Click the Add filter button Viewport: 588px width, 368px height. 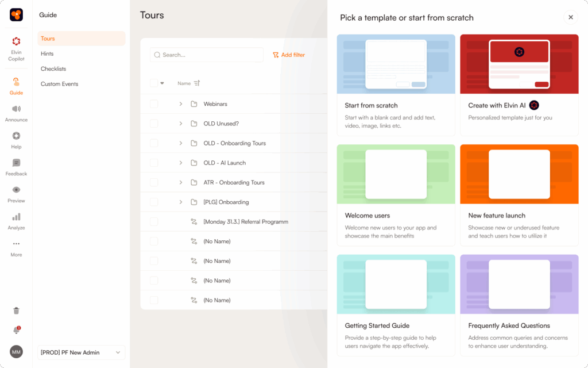coord(289,55)
